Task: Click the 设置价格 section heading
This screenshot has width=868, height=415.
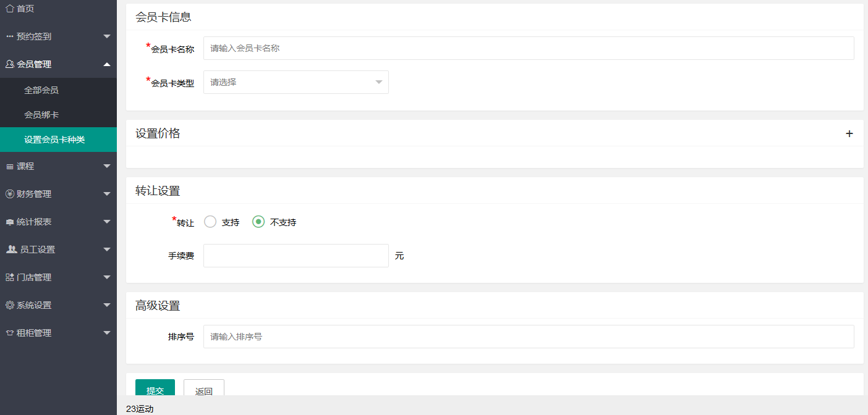Action: 158,133
